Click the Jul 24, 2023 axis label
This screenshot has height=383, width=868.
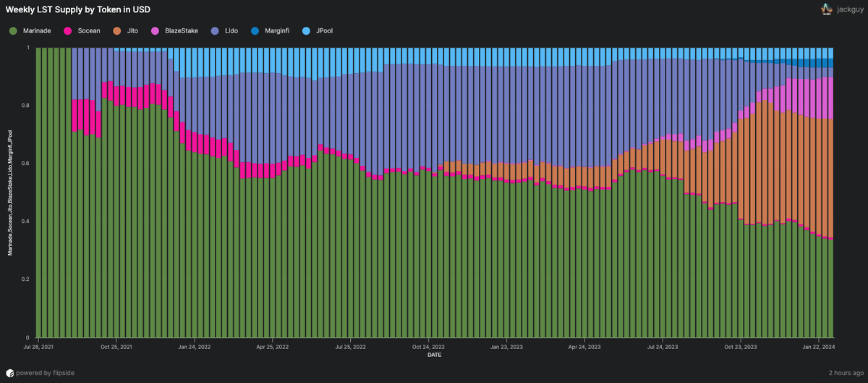(662, 347)
